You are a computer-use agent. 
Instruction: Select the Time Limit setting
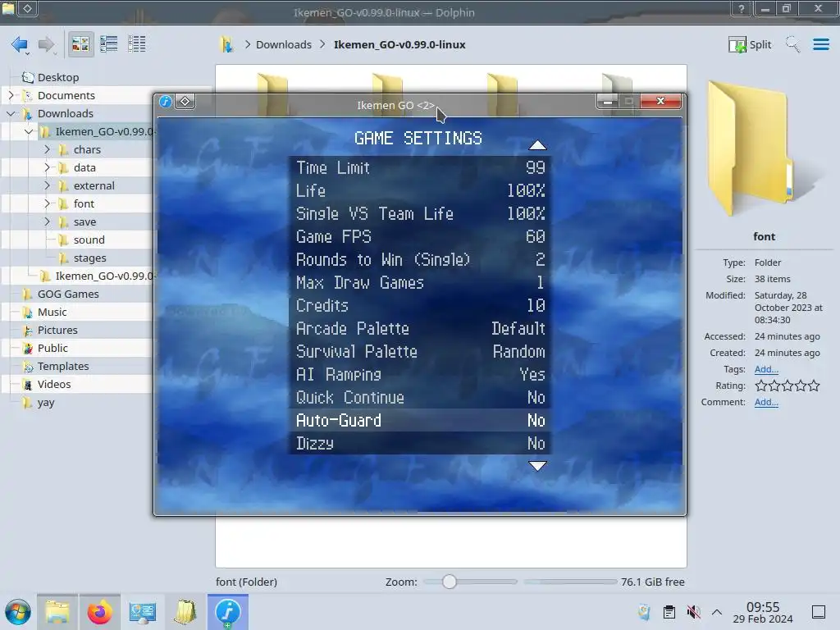click(420, 167)
